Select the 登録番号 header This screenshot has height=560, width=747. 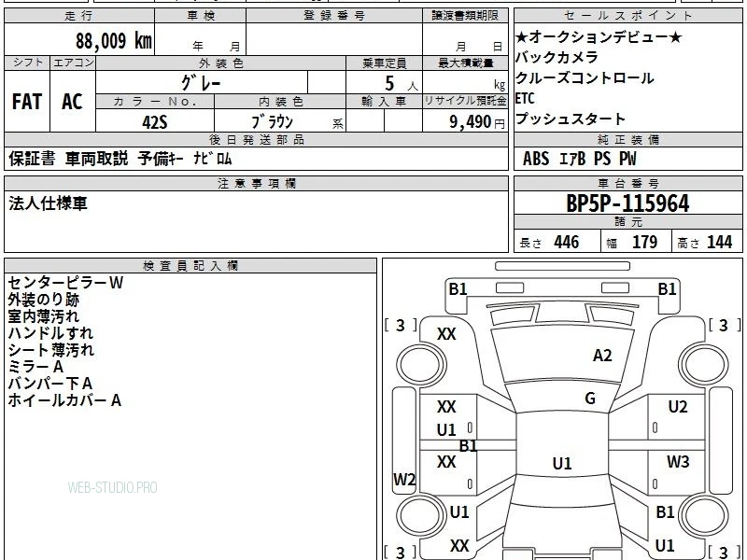pos(334,16)
